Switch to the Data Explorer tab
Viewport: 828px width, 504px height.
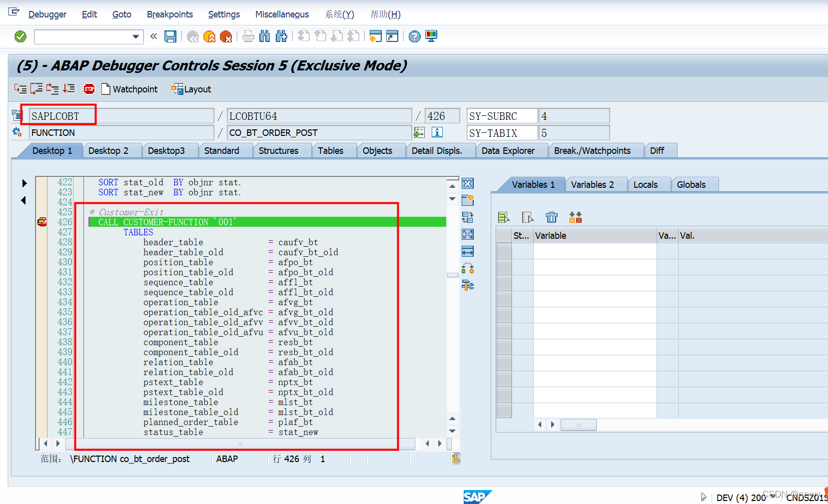[508, 151]
